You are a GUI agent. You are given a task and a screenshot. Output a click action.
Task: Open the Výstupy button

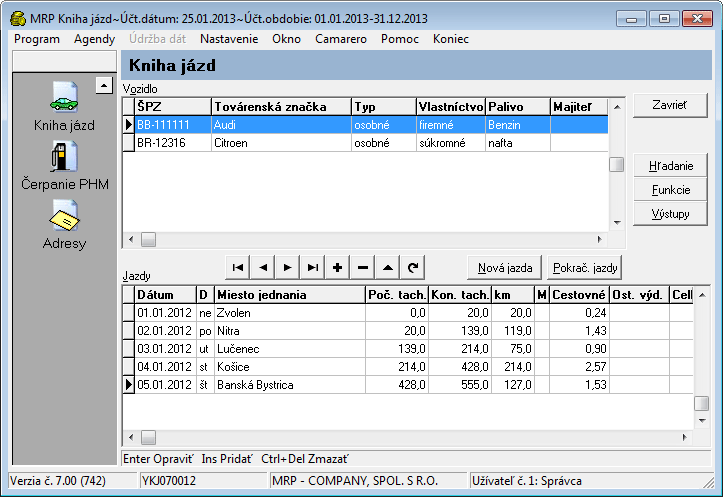(670, 214)
